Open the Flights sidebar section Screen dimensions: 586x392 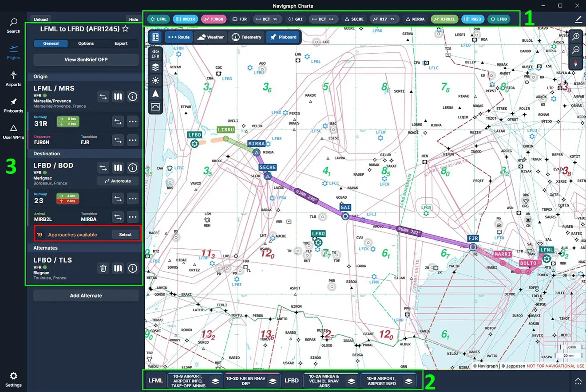pyautogui.click(x=13, y=52)
